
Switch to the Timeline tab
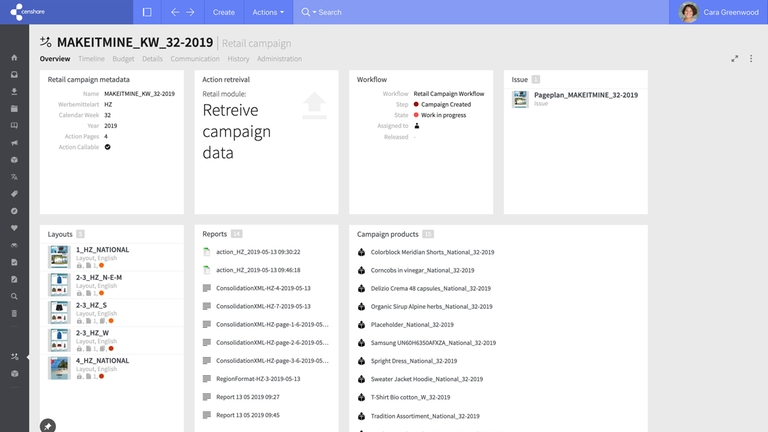(91, 59)
